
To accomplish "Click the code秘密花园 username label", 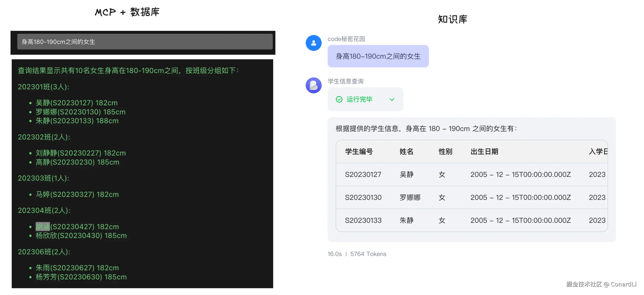I will tap(346, 39).
